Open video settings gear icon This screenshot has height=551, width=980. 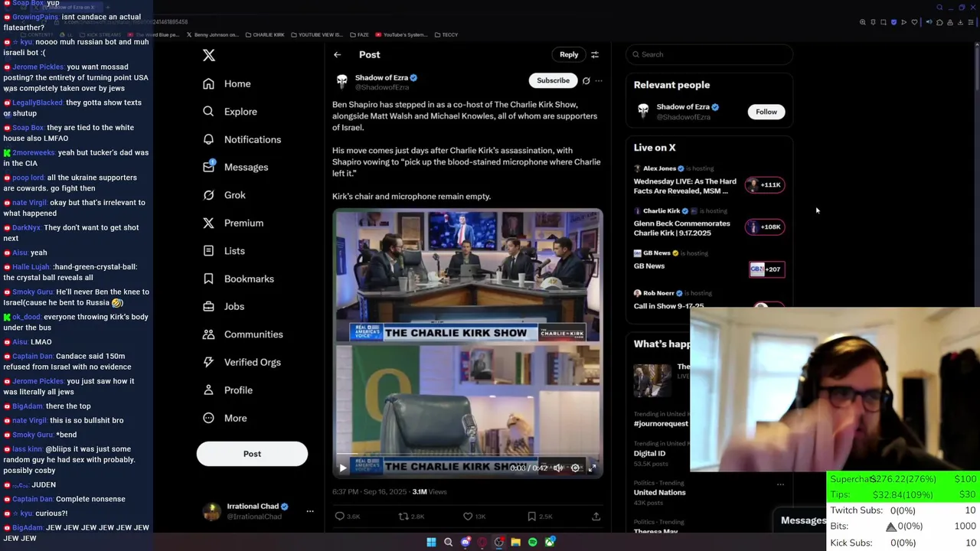575,468
